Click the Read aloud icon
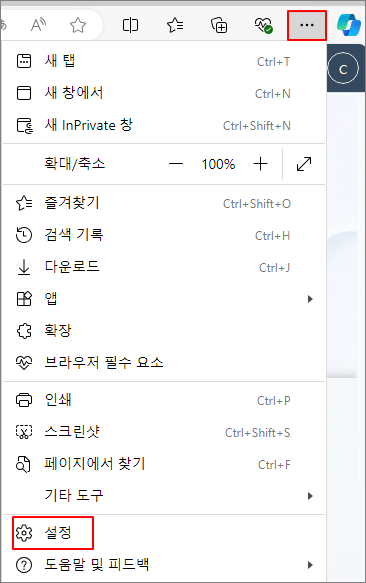 tap(38, 25)
